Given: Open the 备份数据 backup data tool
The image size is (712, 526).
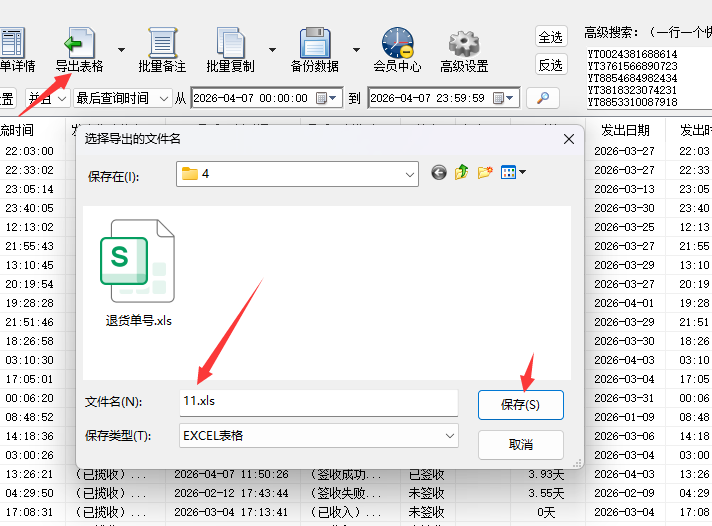Looking at the screenshot, I should coord(315,48).
